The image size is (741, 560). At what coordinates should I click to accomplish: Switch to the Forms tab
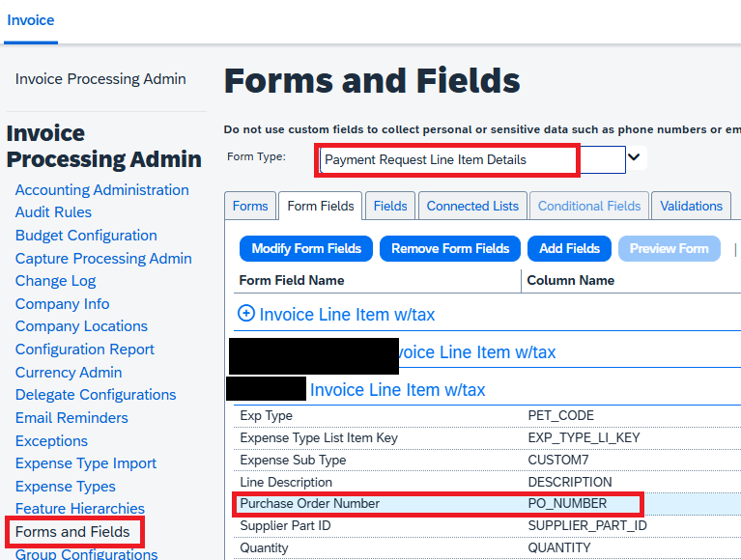coord(250,206)
